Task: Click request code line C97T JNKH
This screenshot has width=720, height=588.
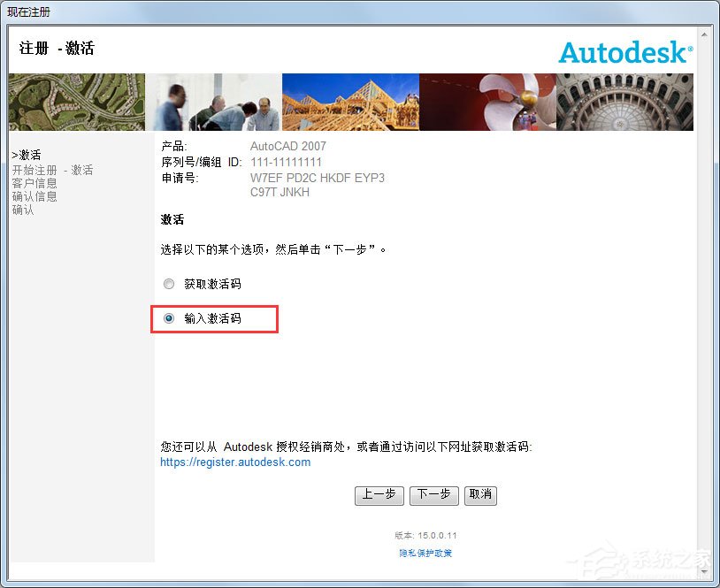Action: 280,192
